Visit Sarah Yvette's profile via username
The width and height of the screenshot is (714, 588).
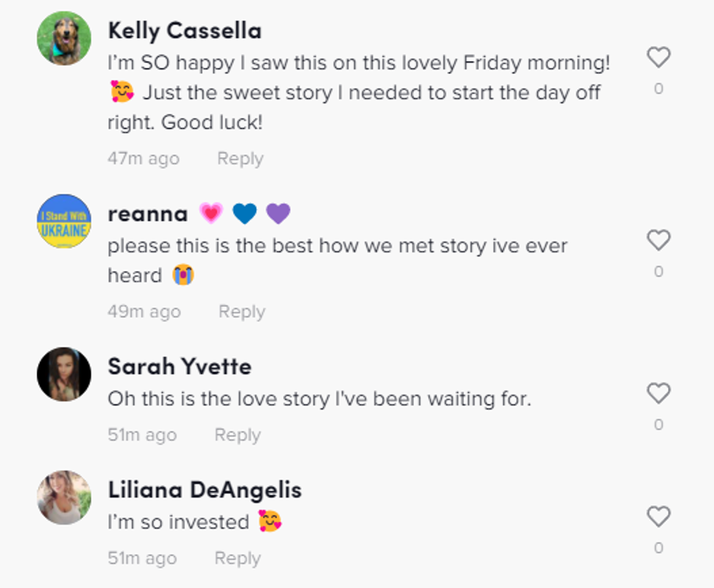click(179, 366)
